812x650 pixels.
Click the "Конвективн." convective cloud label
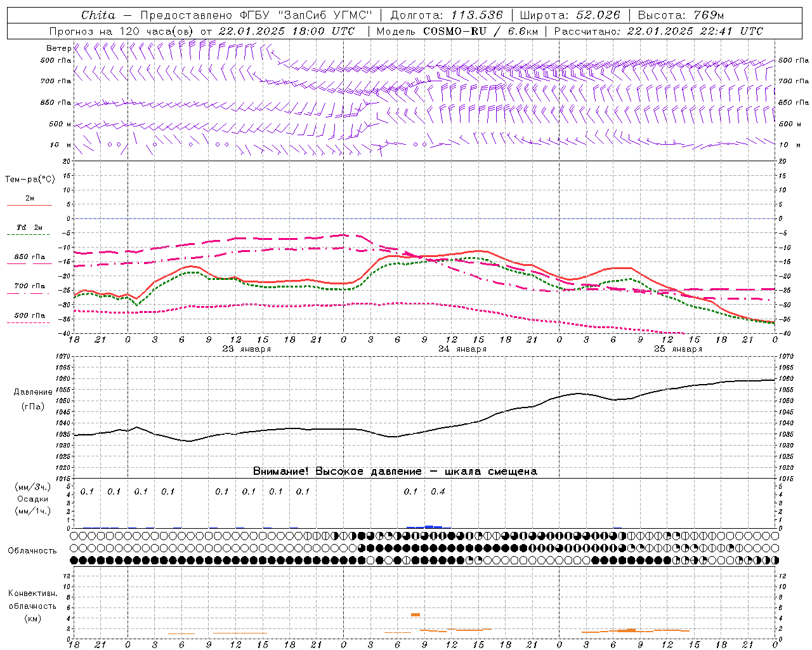coord(32,594)
